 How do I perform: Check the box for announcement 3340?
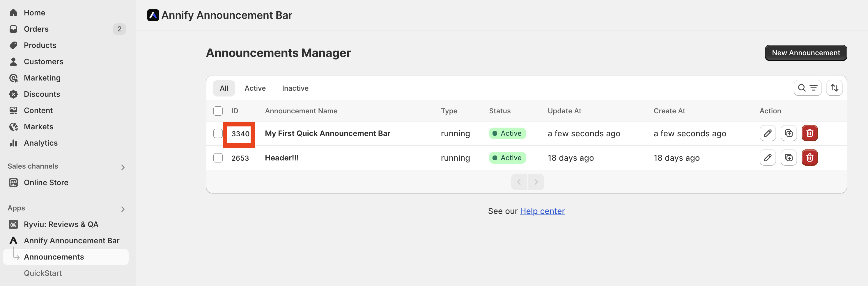tap(218, 133)
